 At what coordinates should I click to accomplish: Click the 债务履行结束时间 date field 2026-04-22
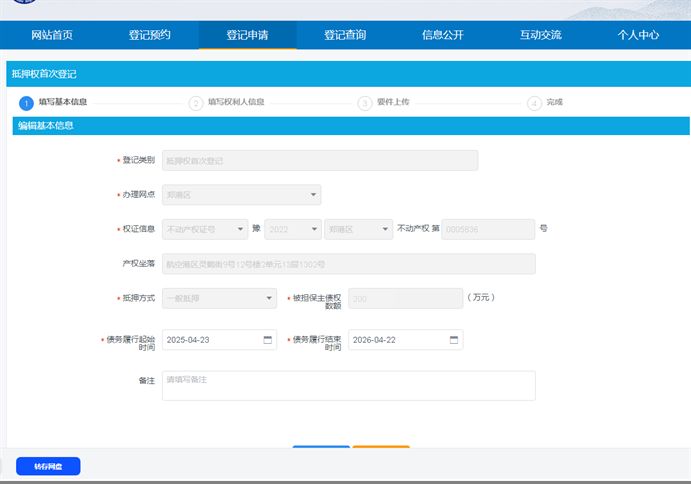[x=405, y=340]
